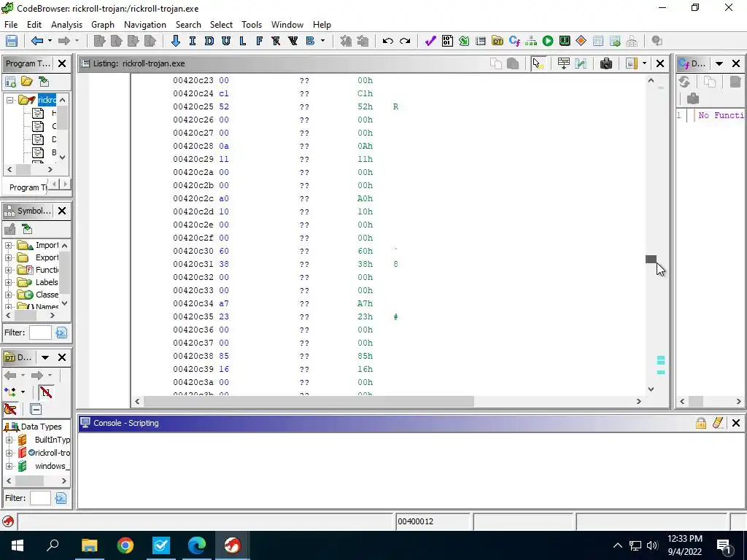The height and width of the screenshot is (560, 747).
Task: Toggle non-function navigation crossed 'F' icon
Action: point(276,41)
